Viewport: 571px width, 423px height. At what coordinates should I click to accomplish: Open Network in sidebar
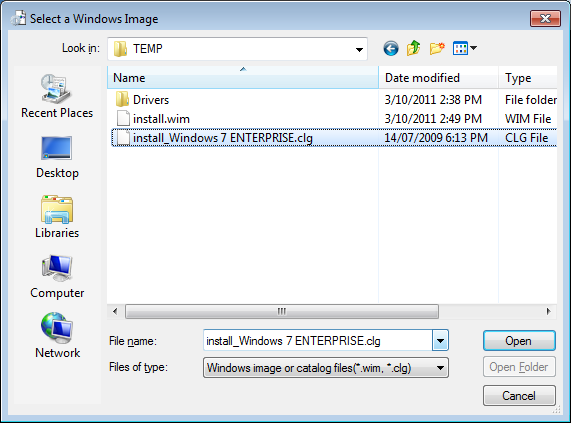[57, 336]
